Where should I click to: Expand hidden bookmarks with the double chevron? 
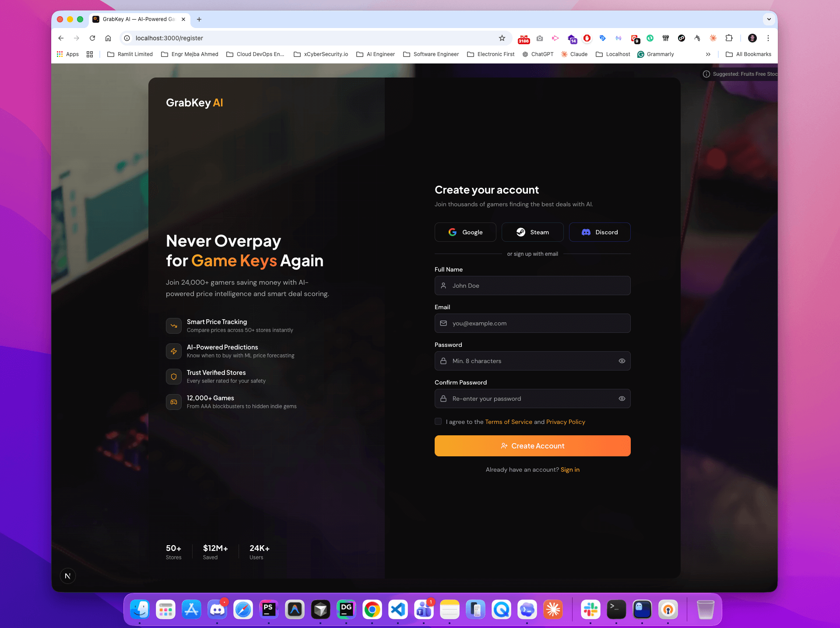point(708,54)
